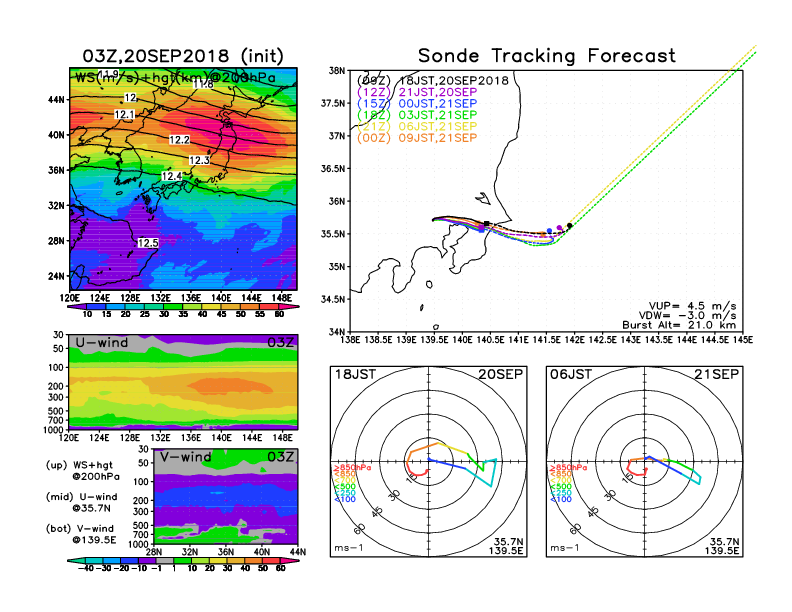Select the purple (12Z) 21JST,20SEP legend entry
792x612 pixels.
point(417,92)
